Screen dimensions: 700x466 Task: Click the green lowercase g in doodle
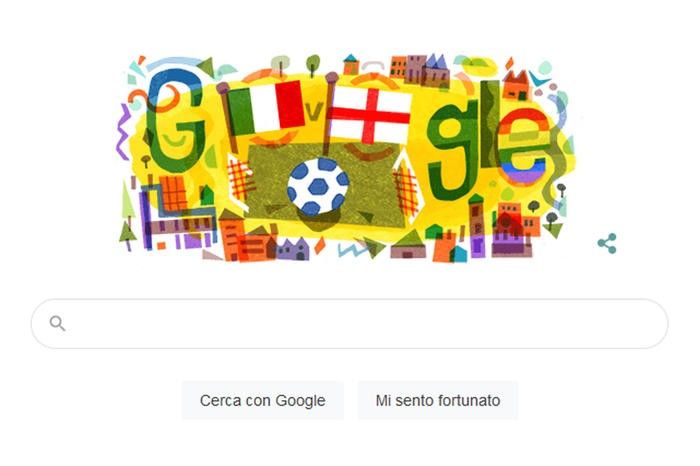452,150
